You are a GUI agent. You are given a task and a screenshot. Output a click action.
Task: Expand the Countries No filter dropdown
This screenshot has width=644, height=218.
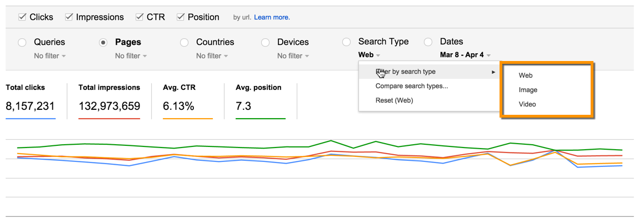[212, 55]
